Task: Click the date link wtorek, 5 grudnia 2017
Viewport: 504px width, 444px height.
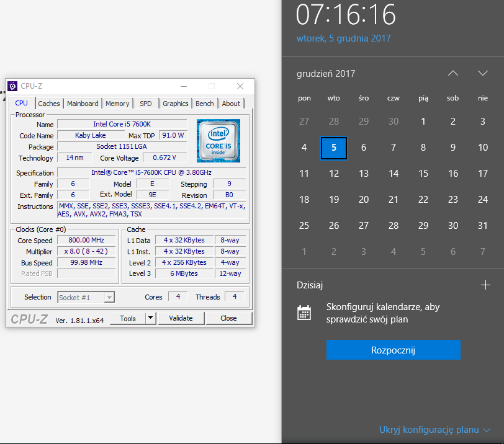Action: coord(343,38)
